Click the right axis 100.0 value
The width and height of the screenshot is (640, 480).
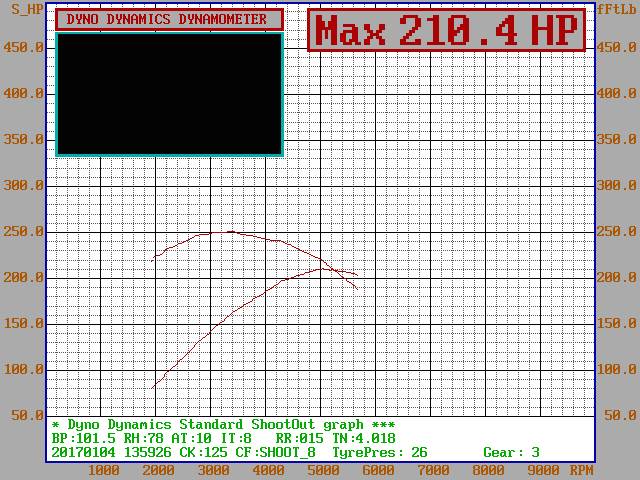click(x=617, y=369)
